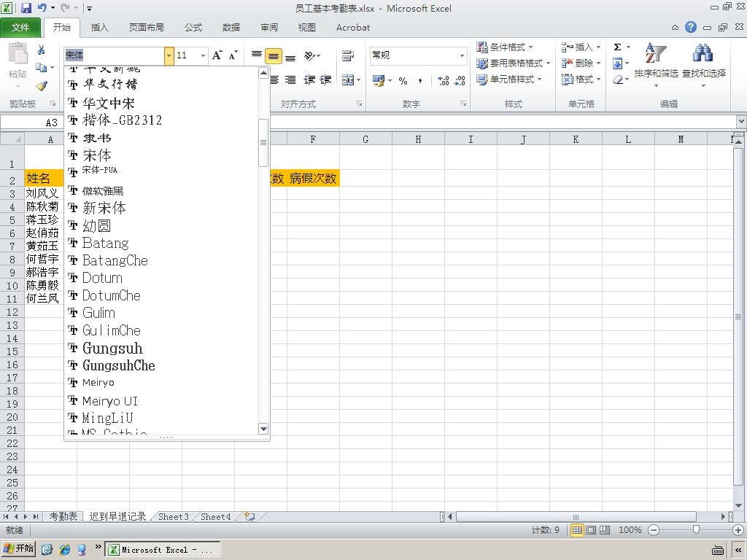
Task: Switch to 插入 ribbon tab
Action: [99, 28]
